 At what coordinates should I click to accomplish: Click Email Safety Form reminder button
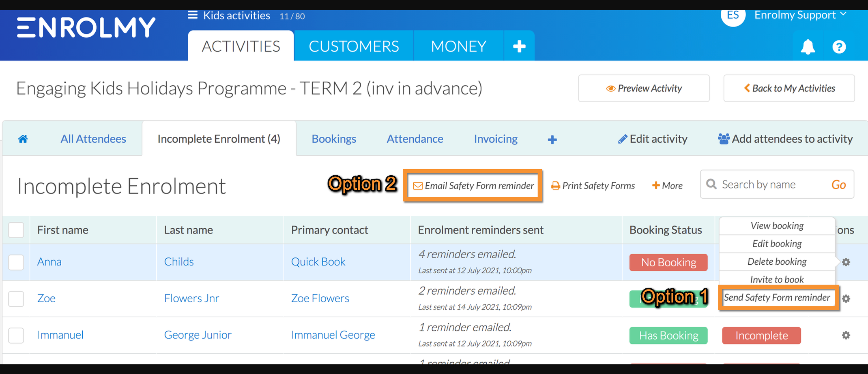pos(473,186)
